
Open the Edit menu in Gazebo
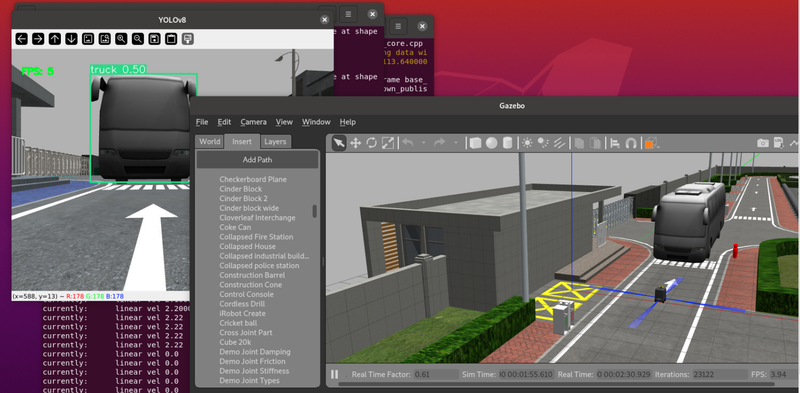(224, 122)
